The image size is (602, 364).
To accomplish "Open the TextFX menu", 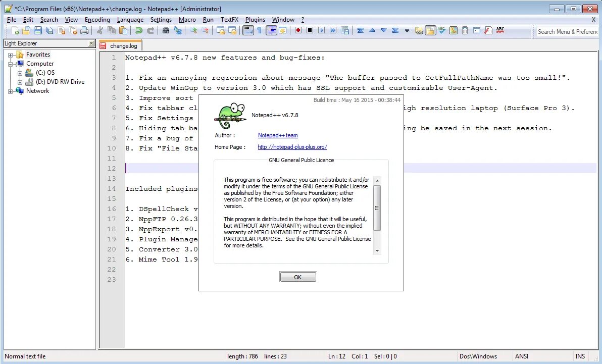I will pos(229,20).
